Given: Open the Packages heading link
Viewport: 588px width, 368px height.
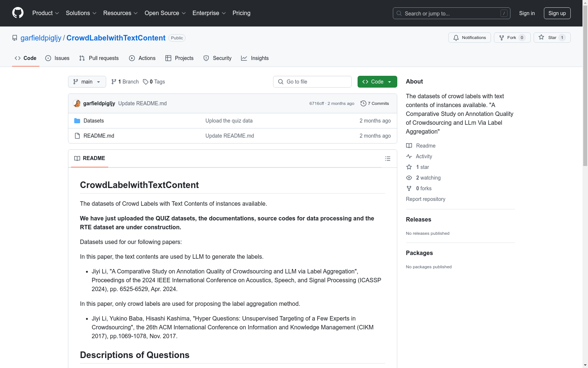Looking at the screenshot, I should pos(419,253).
